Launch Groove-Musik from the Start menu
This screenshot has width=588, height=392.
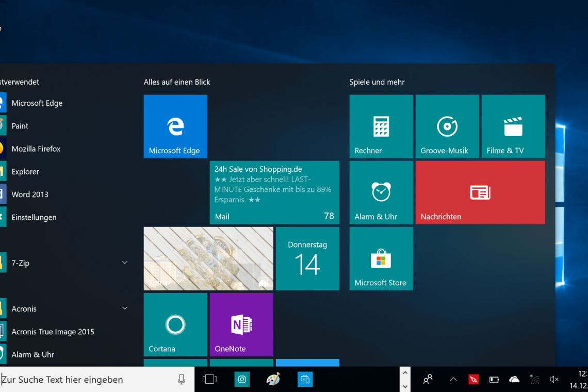click(447, 126)
